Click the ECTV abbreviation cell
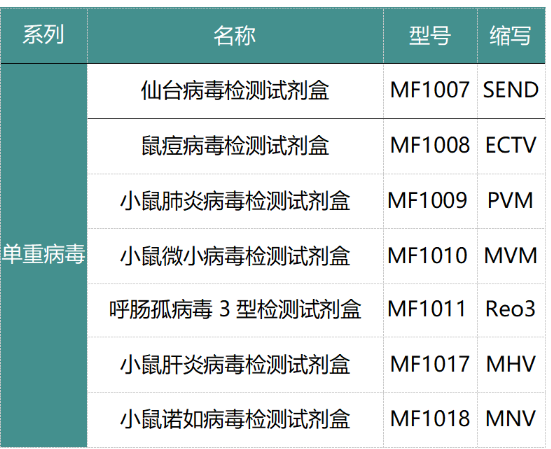Screen dimensions: 551x449 pos(511,146)
